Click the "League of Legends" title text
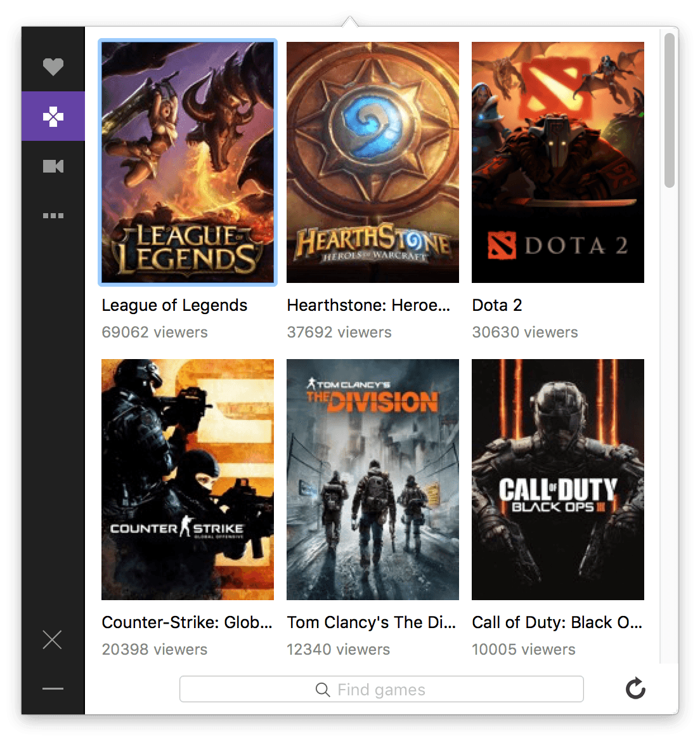Screen dimensions: 700x741 click(x=174, y=305)
